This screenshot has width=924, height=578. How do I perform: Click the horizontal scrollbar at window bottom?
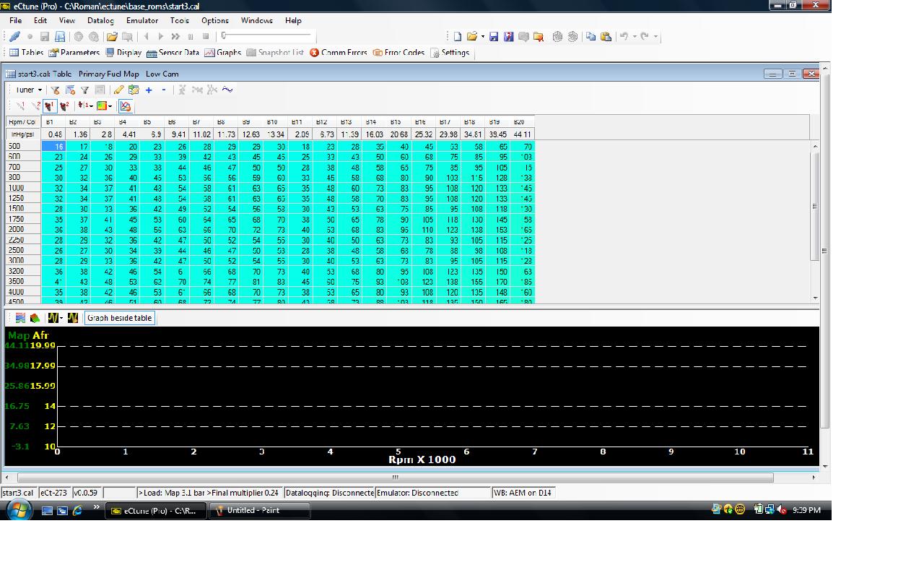pyautogui.click(x=395, y=478)
